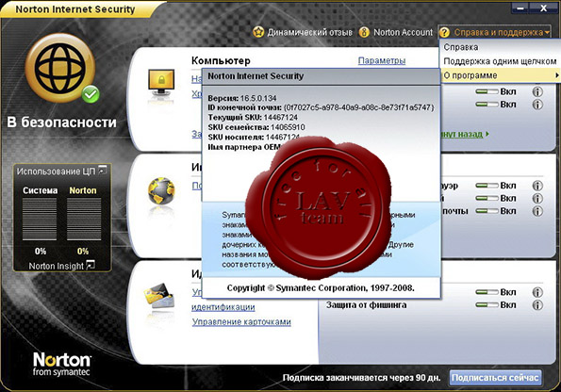Open Справка и поддержка dropdown
The image size is (561, 392).
495,33
